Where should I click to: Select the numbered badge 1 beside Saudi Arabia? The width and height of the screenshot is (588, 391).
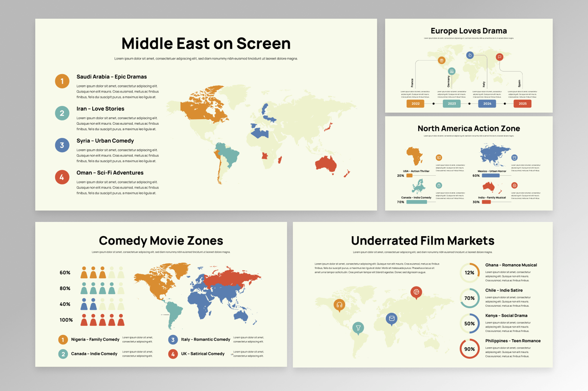62,81
